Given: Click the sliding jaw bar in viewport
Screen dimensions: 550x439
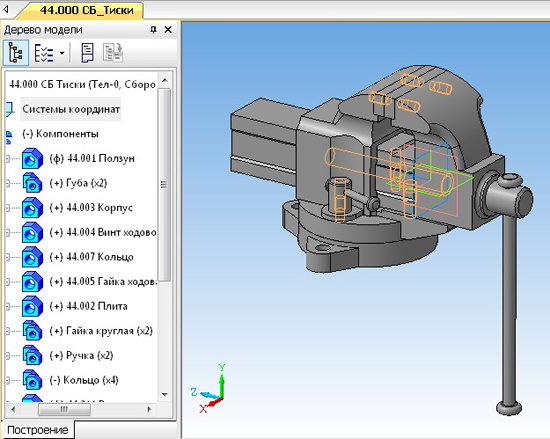Looking at the screenshot, I should point(263,140).
